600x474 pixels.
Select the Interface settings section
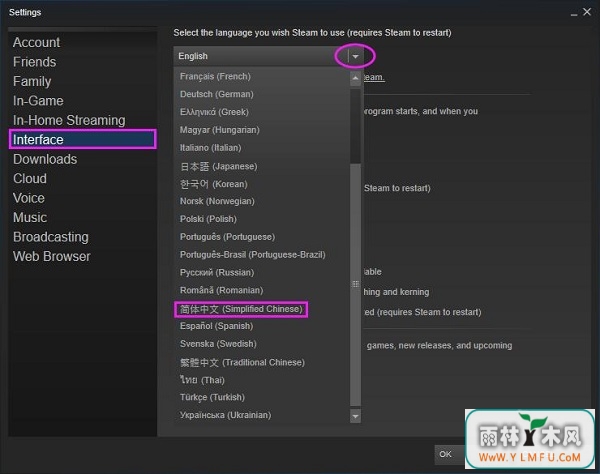[x=83, y=139]
